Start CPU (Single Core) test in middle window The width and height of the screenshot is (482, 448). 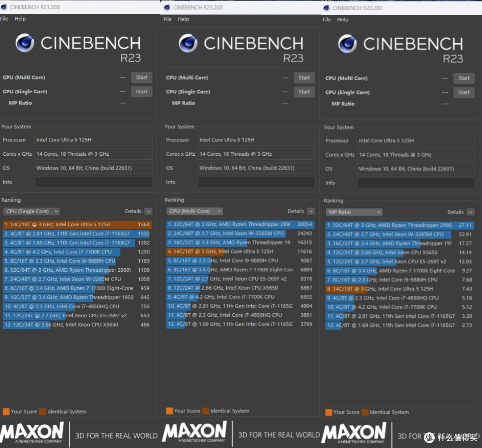[x=304, y=92]
